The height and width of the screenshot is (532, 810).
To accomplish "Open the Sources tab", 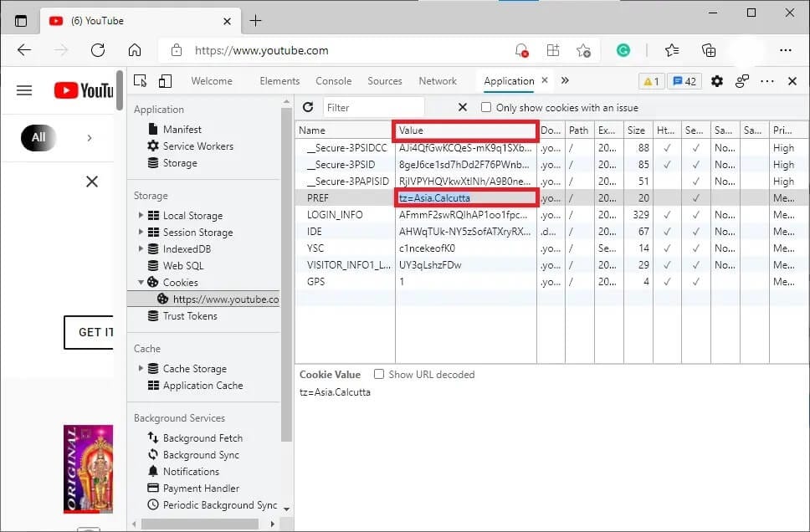I will point(385,81).
